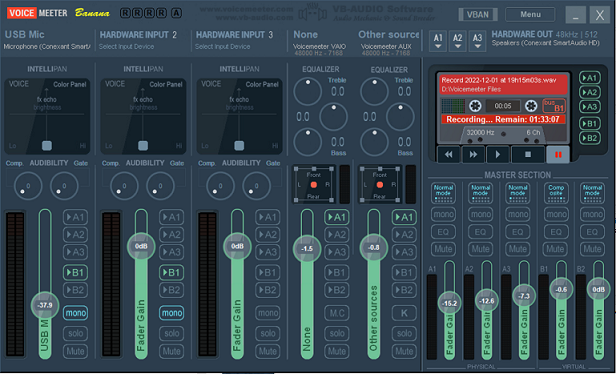The height and width of the screenshot is (374, 616).
Task: Toggle USB Mic routing to B1
Action: pyautogui.click(x=75, y=273)
